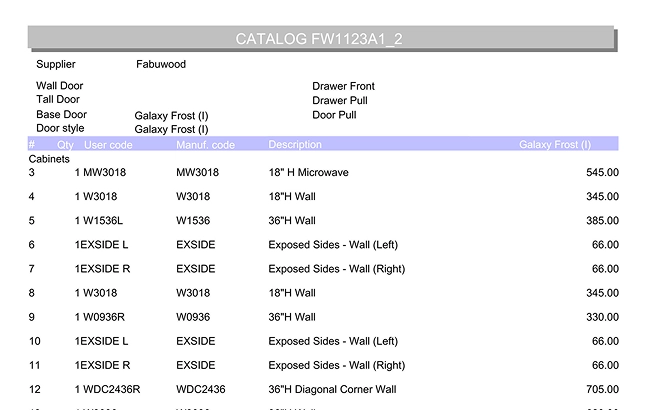Select the Drawer Front label
This screenshot has width=654, height=410.
click(343, 86)
